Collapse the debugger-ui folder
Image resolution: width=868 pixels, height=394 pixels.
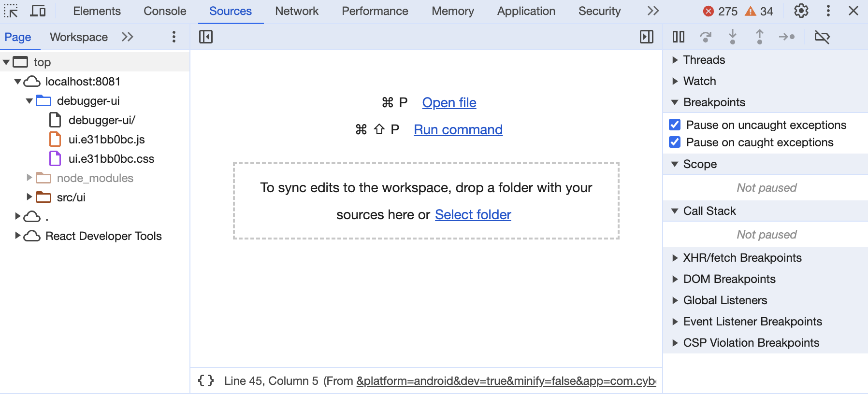[x=29, y=100]
